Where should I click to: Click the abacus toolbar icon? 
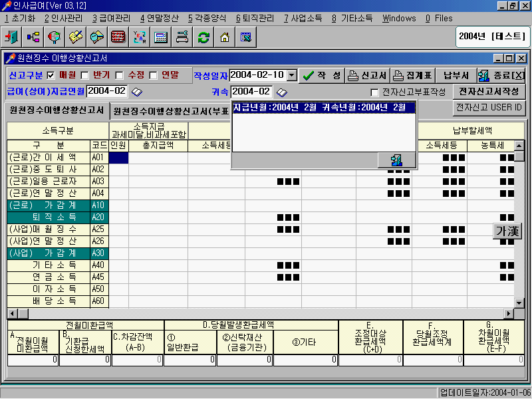(x=118, y=37)
